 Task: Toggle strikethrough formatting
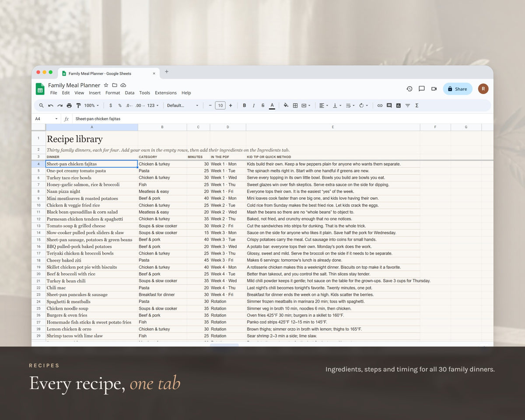(262, 105)
